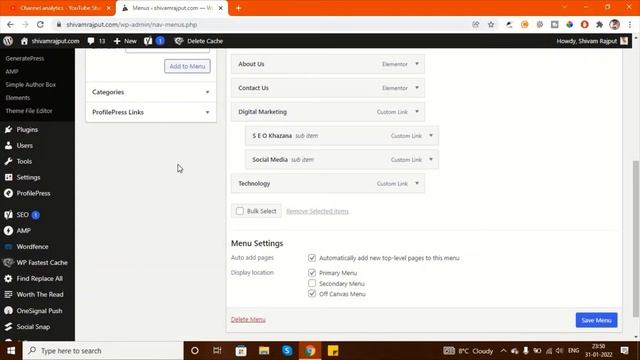Expand the Contact Us menu item
Image resolution: width=640 pixels, height=360 pixels.
click(417, 88)
